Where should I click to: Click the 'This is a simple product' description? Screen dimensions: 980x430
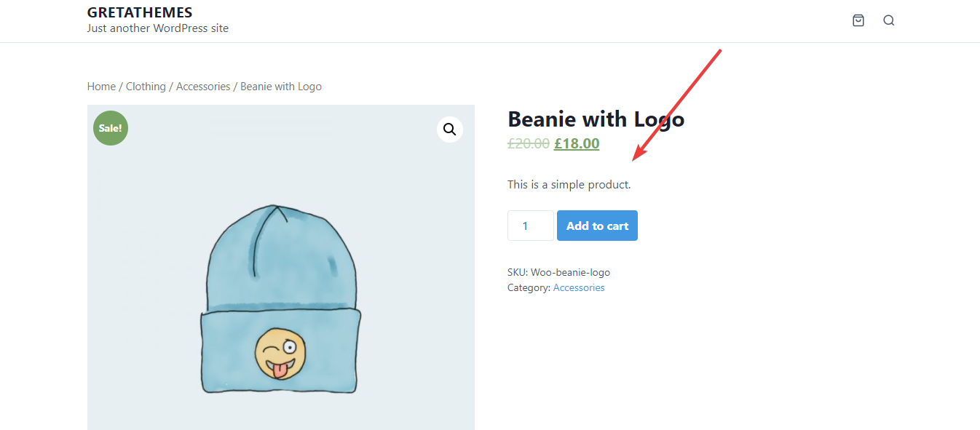tap(569, 185)
